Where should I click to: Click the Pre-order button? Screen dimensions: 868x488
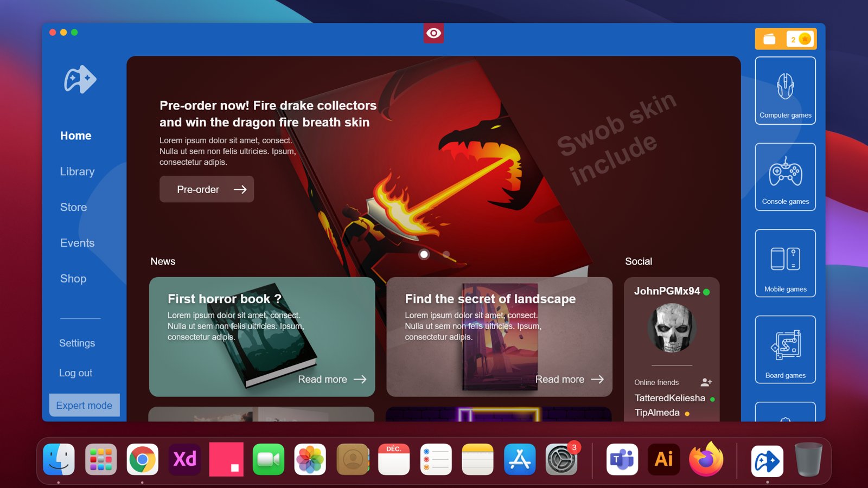[207, 189]
